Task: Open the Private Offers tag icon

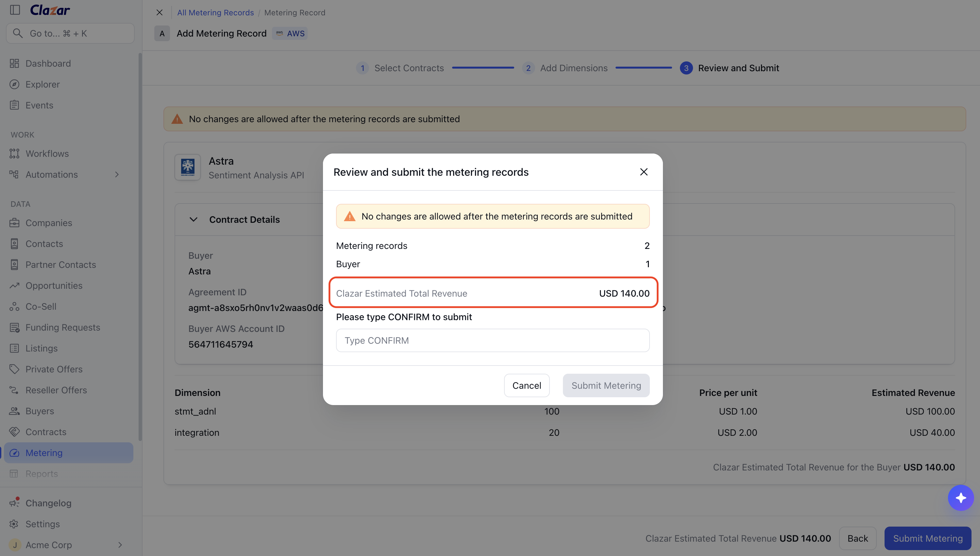Action: tap(14, 369)
